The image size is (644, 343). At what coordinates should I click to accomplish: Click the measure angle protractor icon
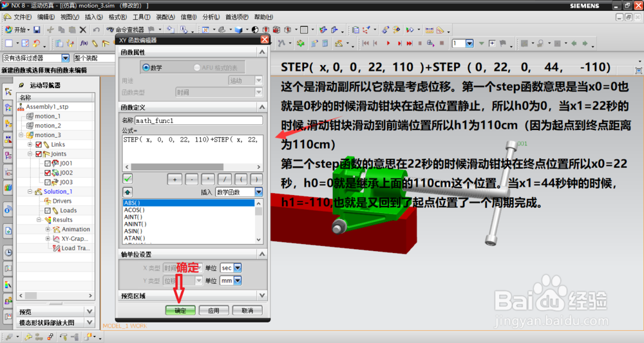[440, 30]
